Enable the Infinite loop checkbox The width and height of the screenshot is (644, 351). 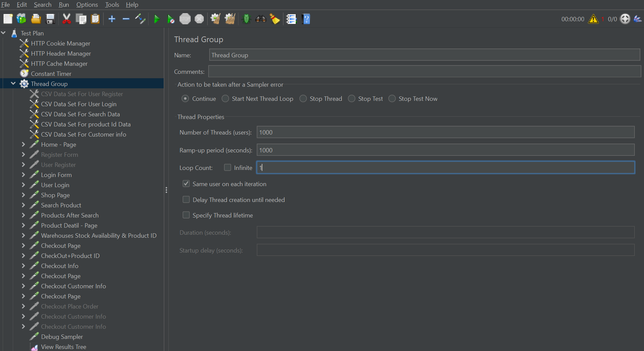pos(228,168)
